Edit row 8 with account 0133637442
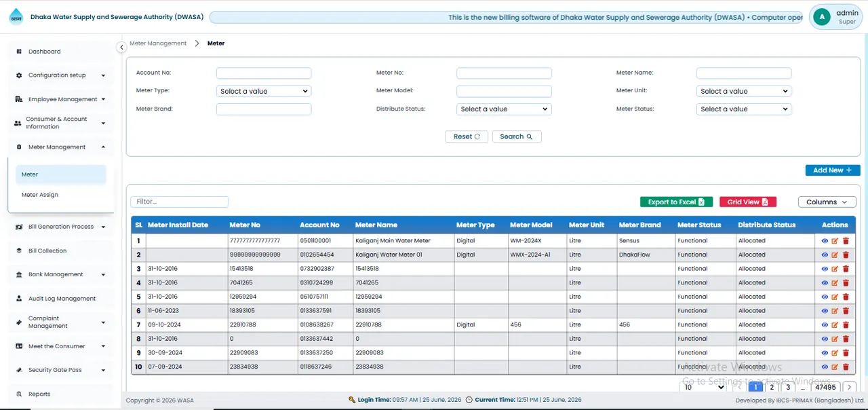 835,339
